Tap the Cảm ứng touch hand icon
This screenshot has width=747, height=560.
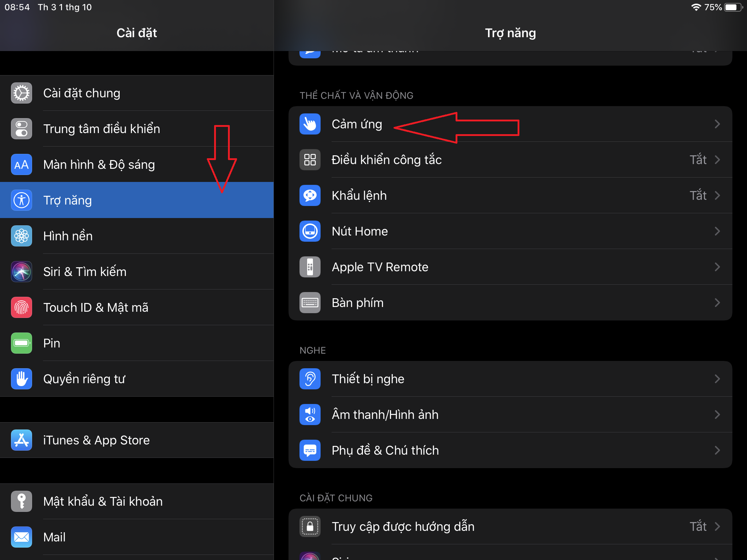click(310, 124)
